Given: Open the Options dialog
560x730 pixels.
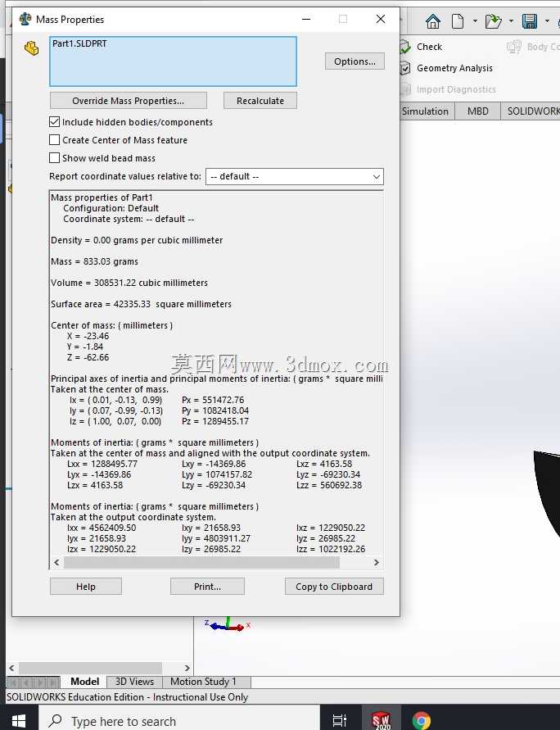Looking at the screenshot, I should (355, 61).
